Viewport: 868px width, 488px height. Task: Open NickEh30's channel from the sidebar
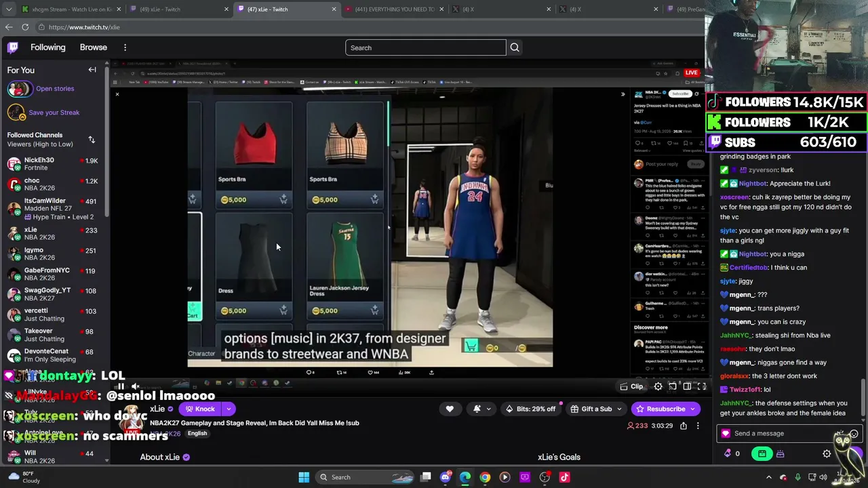point(53,163)
